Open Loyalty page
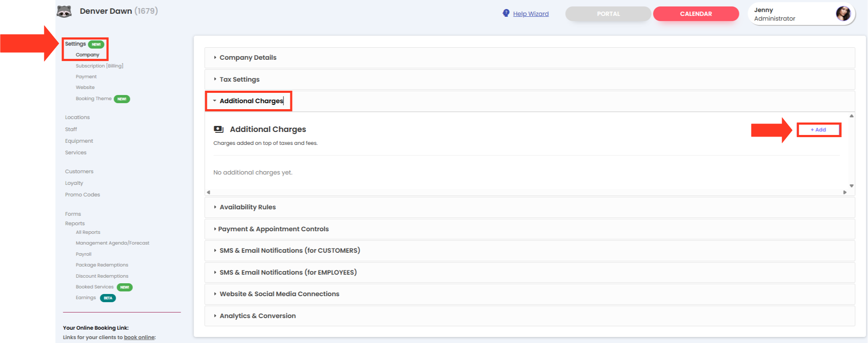Screen dimensions: 868x343 click(x=74, y=183)
